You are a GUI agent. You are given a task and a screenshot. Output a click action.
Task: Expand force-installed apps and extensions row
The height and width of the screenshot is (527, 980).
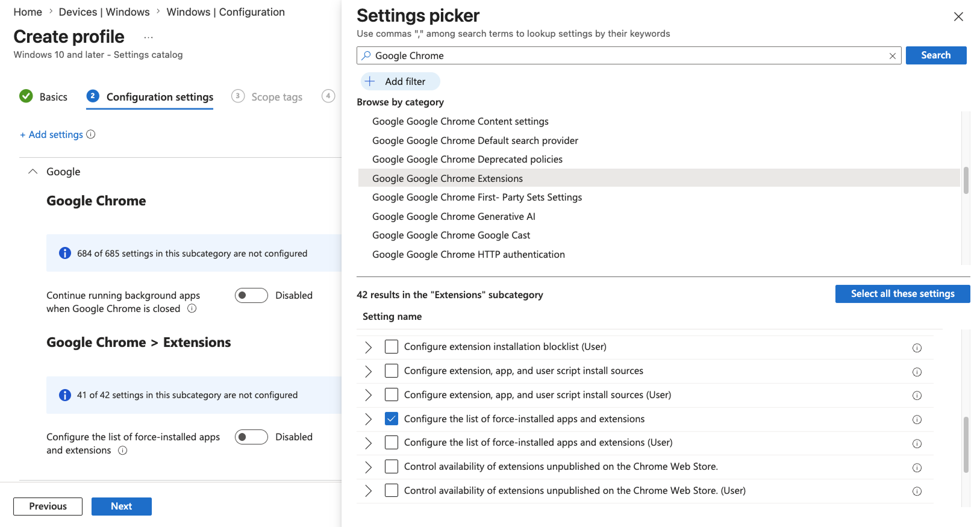pos(369,419)
